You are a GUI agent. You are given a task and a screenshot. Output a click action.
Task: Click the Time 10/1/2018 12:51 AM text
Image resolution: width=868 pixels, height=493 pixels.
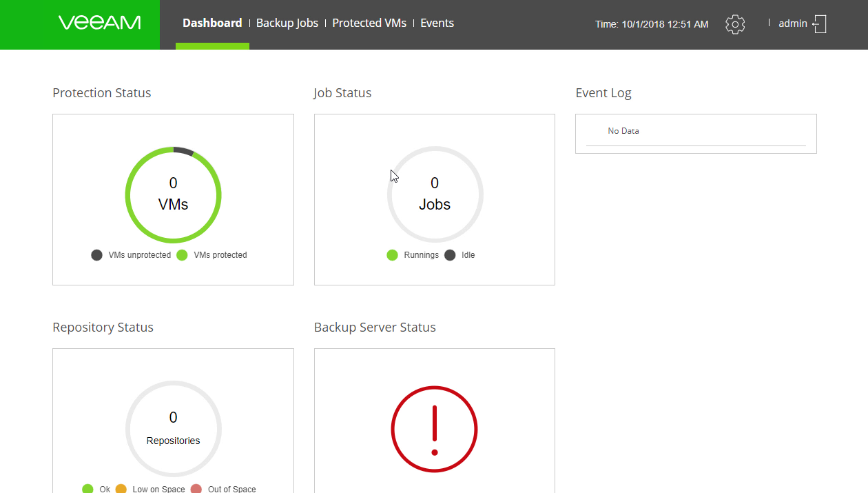pyautogui.click(x=652, y=24)
